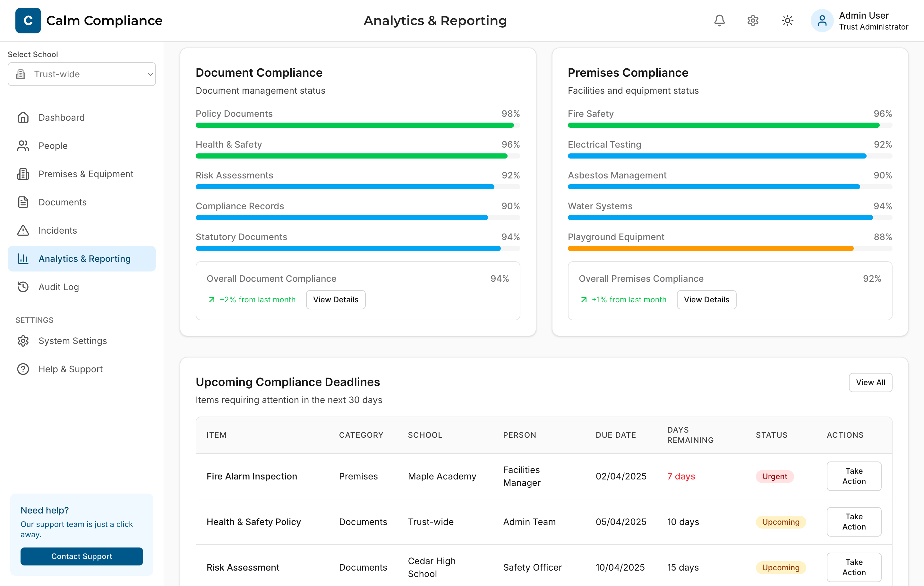Click the Policy Documents progress bar

point(358,125)
